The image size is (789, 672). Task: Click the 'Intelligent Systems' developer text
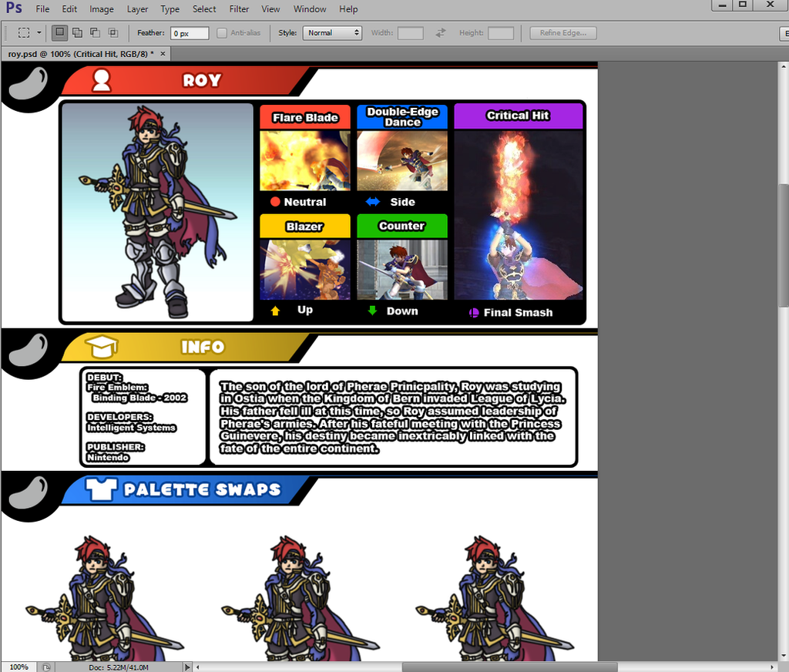point(131,428)
